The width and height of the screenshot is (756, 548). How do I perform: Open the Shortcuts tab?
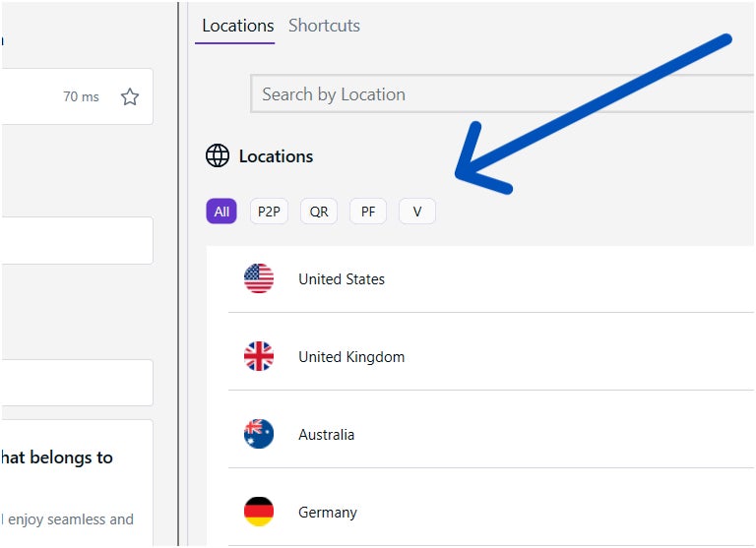pos(324,26)
